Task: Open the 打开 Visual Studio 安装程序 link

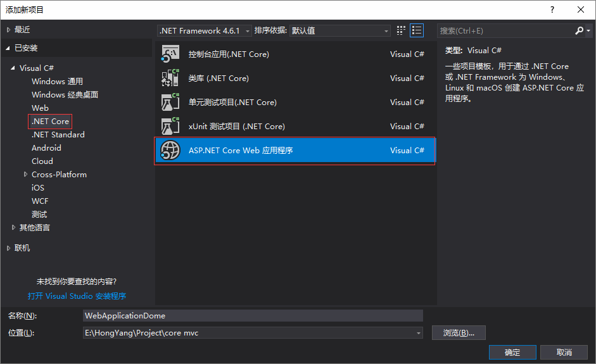Action: pos(77,296)
